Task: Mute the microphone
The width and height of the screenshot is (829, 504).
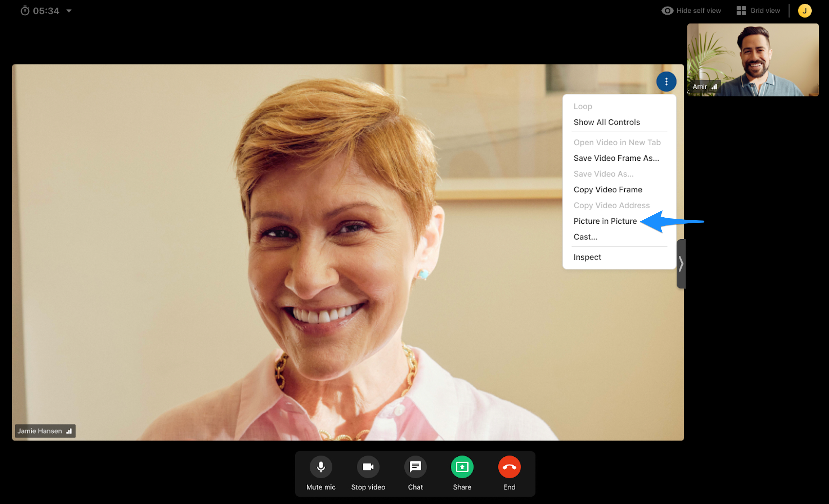Action: pyautogui.click(x=321, y=467)
